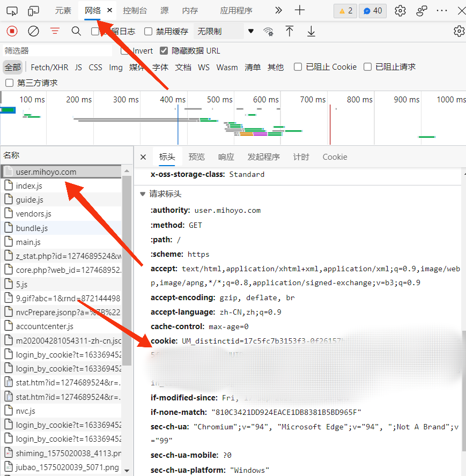Switch to the 内存 tab
This screenshot has height=476, width=466.
pos(190,11)
